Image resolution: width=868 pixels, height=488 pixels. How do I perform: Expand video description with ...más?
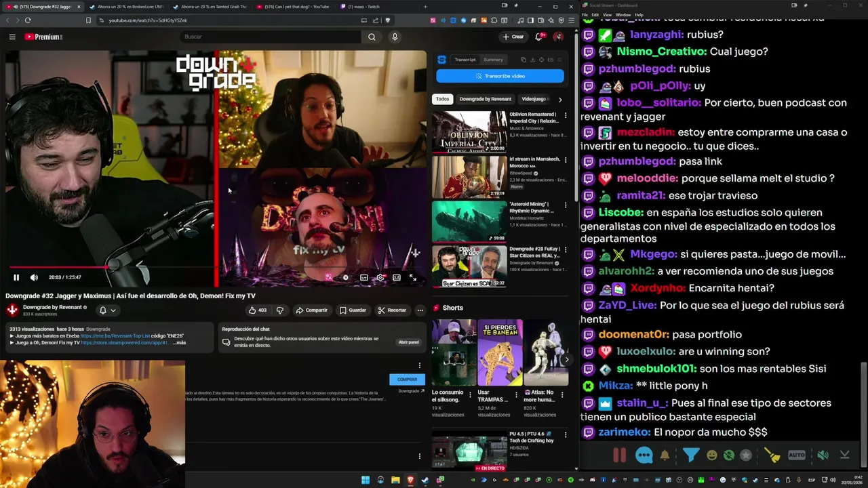(x=179, y=343)
